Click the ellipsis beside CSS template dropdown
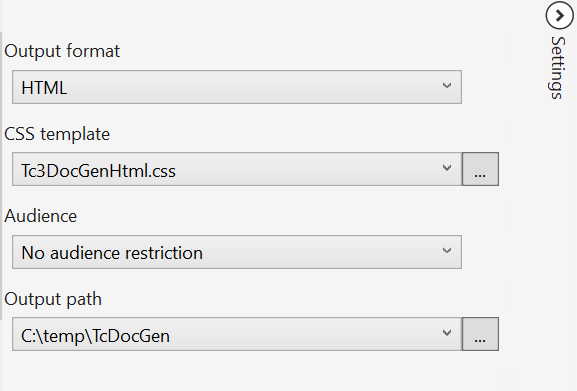Screen dimensions: 577x391 pos(480,169)
